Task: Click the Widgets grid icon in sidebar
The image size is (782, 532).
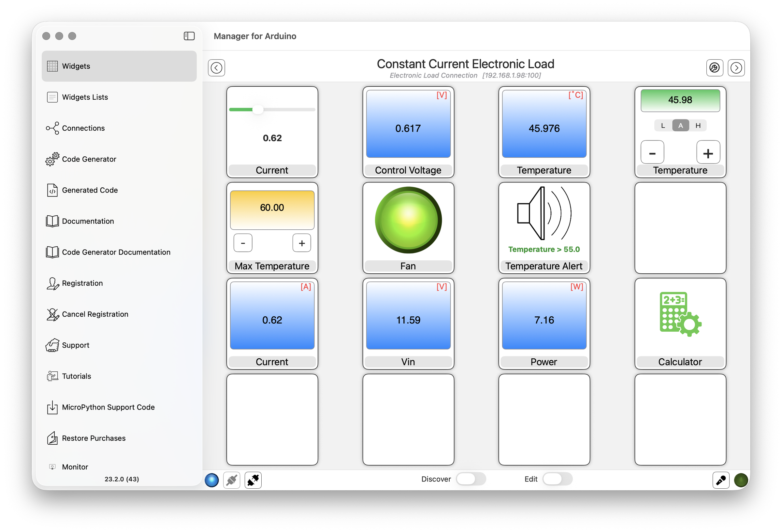Action: pos(52,66)
